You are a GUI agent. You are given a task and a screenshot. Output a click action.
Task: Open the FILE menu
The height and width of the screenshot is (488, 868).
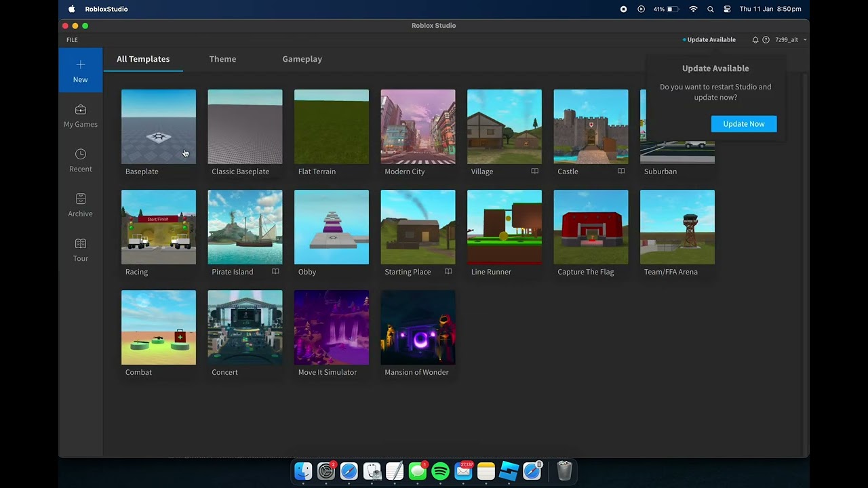[72, 40]
